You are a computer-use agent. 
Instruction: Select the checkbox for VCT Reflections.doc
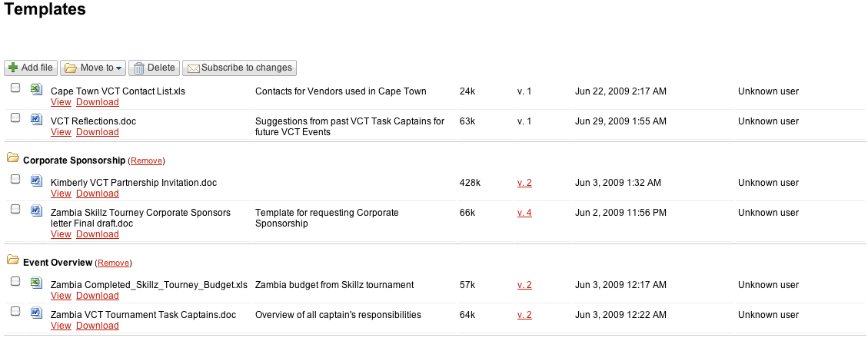point(15,118)
